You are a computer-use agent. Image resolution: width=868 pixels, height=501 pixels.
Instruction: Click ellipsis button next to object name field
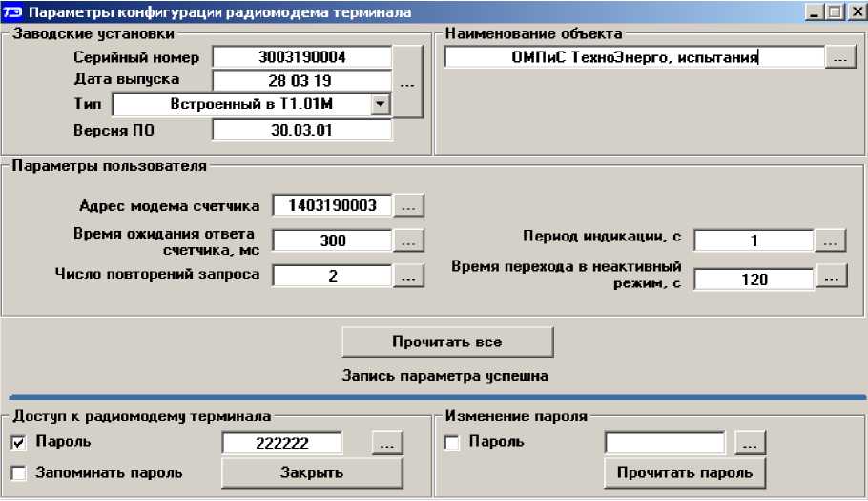point(839,57)
